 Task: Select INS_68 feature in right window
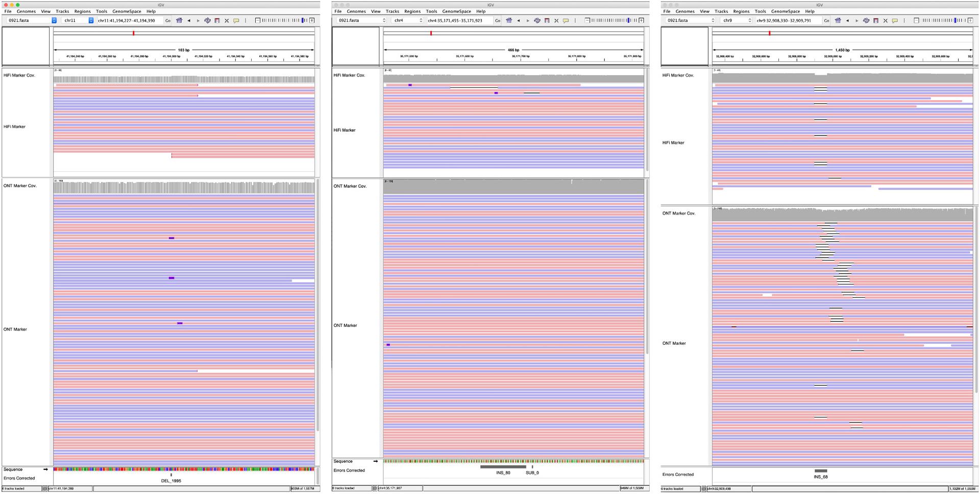tap(821, 471)
